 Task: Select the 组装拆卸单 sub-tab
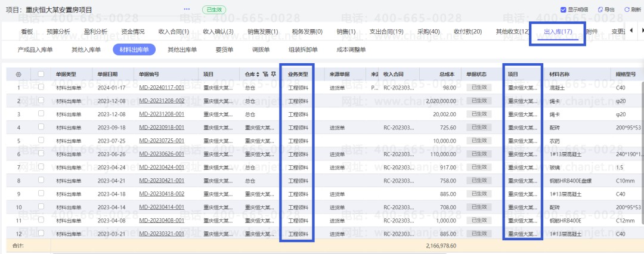pyautogui.click(x=303, y=49)
